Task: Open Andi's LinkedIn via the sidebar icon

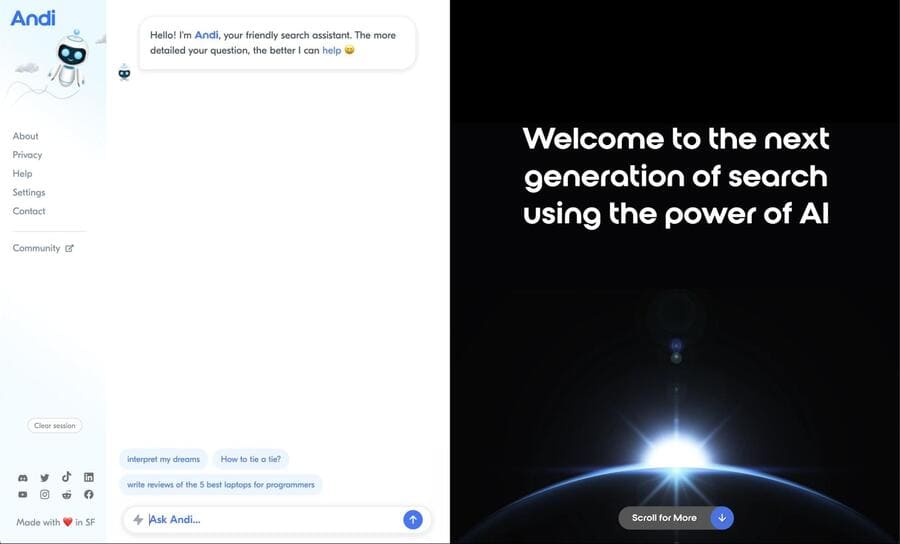Action: coord(88,477)
